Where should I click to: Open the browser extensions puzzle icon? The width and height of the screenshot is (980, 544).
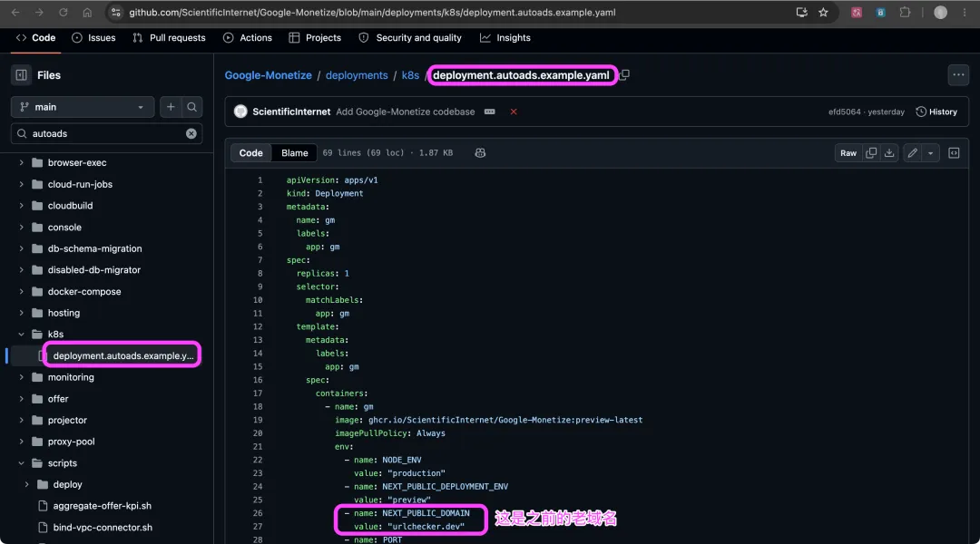coord(905,13)
